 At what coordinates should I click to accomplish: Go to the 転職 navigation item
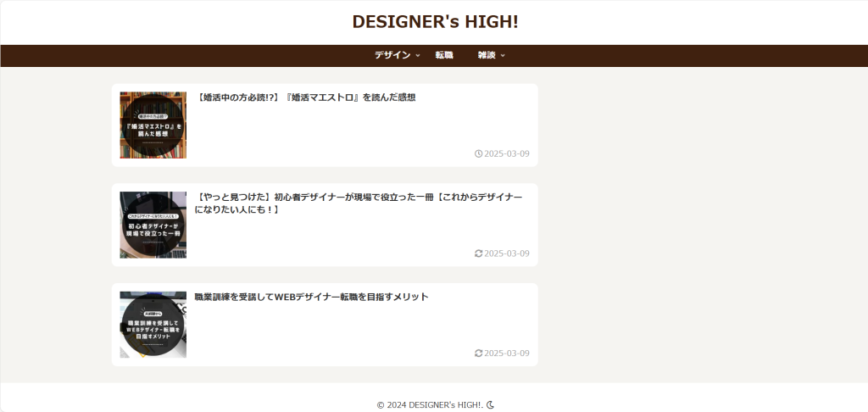444,55
